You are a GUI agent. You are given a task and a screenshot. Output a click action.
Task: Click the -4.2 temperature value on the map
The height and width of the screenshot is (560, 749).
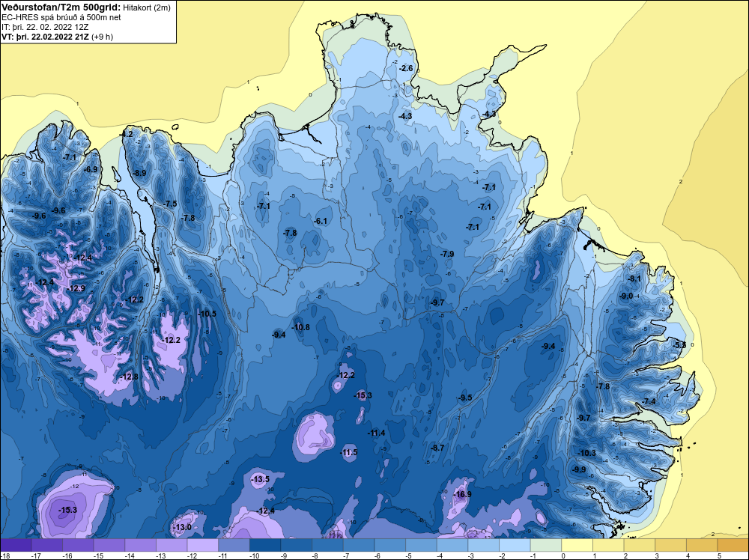point(126,135)
